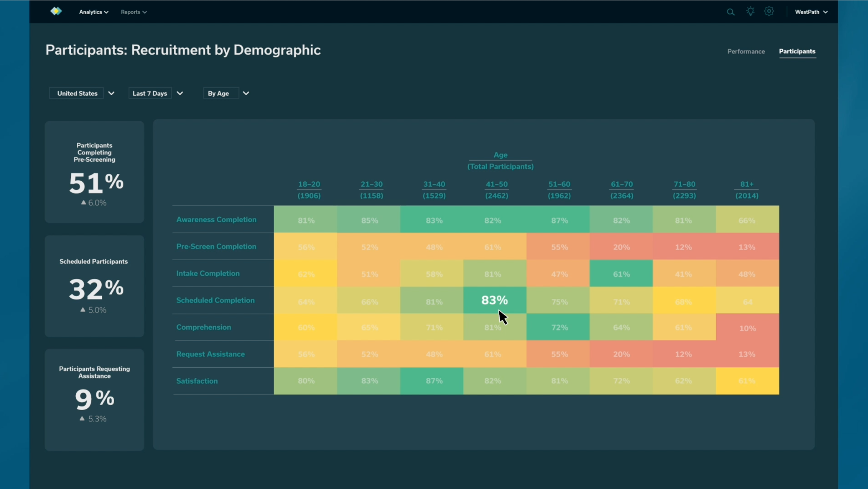
Task: Click the Awareness Completion row label
Action: [x=216, y=220]
